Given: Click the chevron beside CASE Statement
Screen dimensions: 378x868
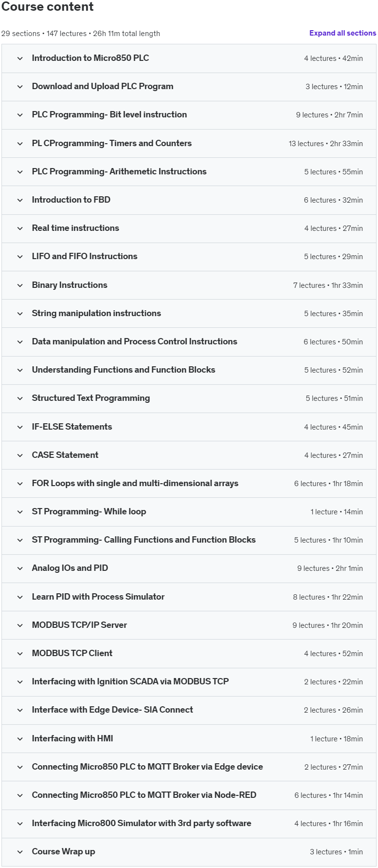Looking at the screenshot, I should [20, 455].
